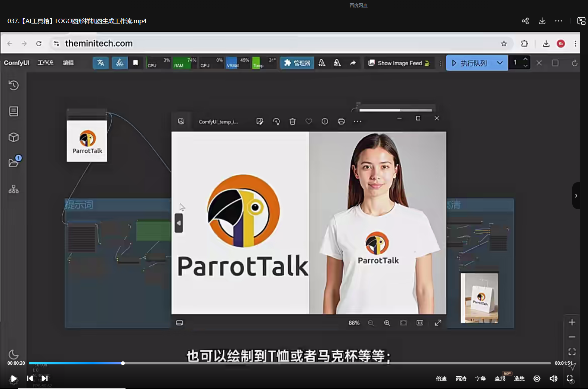Open the more options ellipsis in header
This screenshot has width=588, height=389.
[x=558, y=21]
